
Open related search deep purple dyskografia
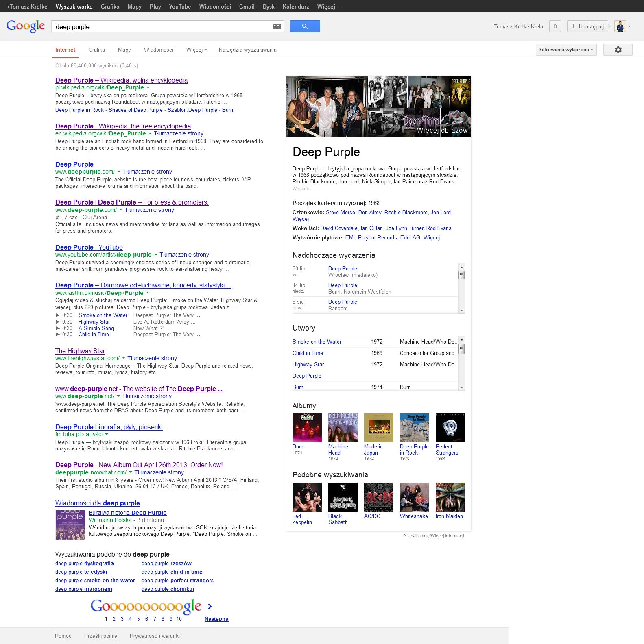(x=85, y=563)
